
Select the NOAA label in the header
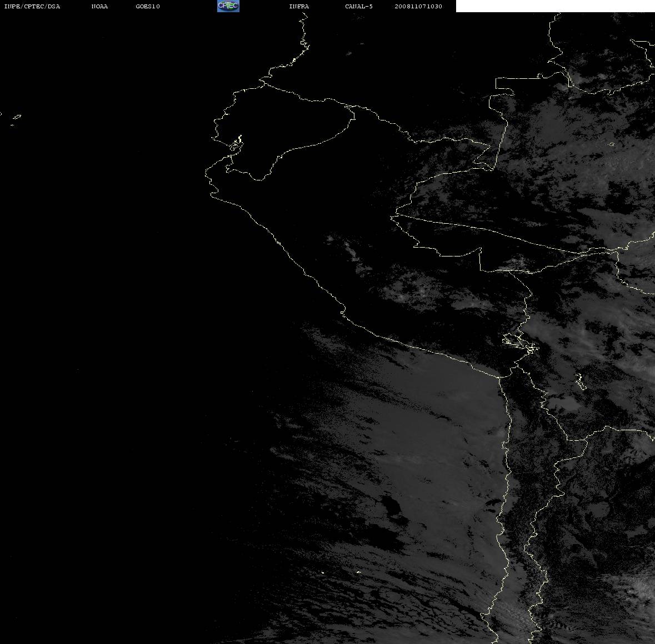[x=99, y=6]
